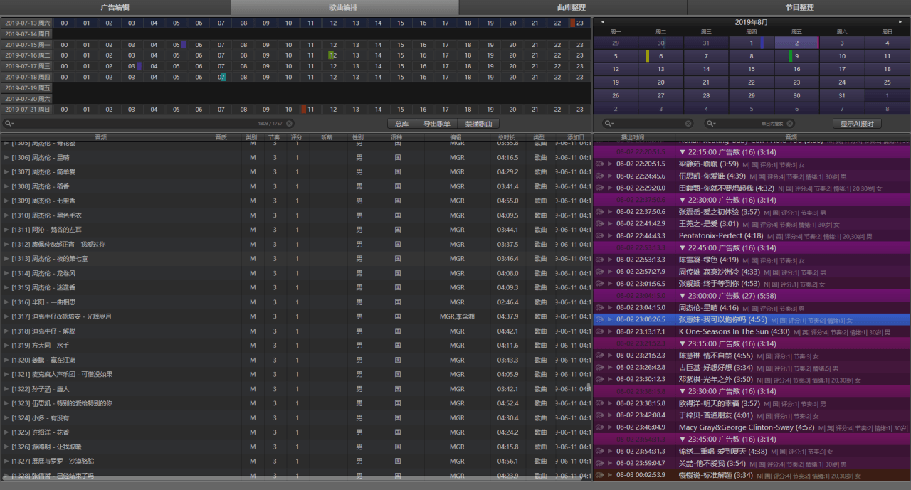Click the 显示列最对 button

click(859, 124)
